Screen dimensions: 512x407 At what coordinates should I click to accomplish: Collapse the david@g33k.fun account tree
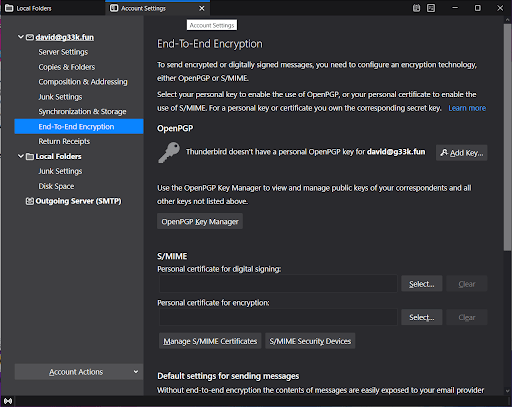(21, 37)
